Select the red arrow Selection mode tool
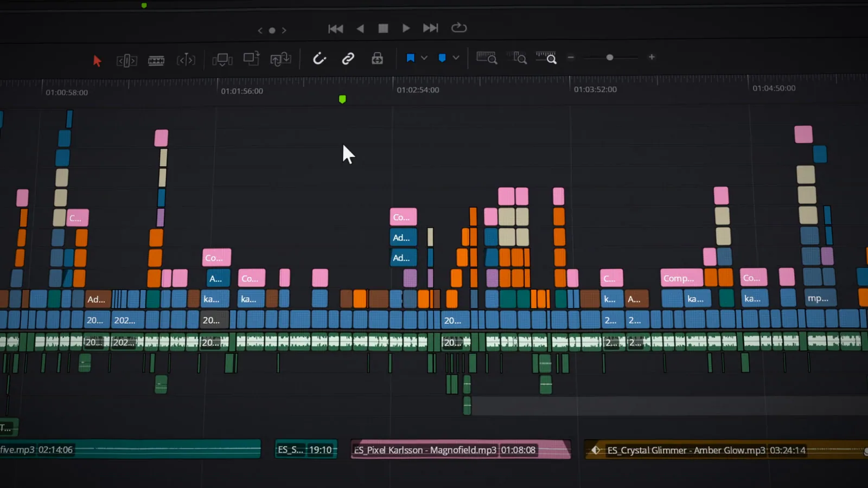 97,60
